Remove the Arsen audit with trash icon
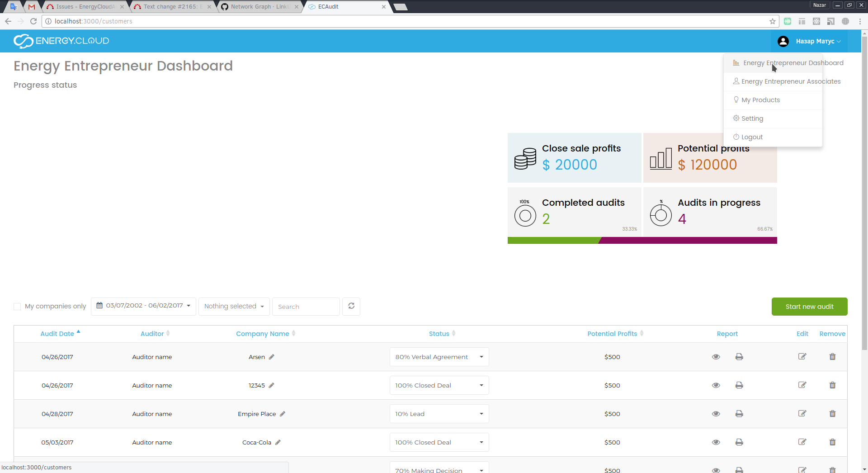 click(832, 356)
